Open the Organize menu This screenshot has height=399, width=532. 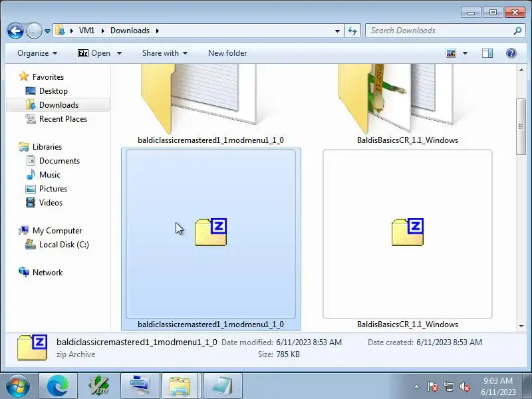(37, 53)
